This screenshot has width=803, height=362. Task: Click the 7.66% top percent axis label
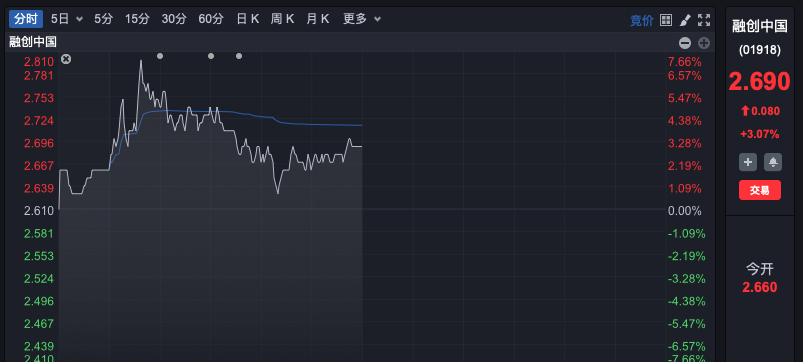point(685,62)
